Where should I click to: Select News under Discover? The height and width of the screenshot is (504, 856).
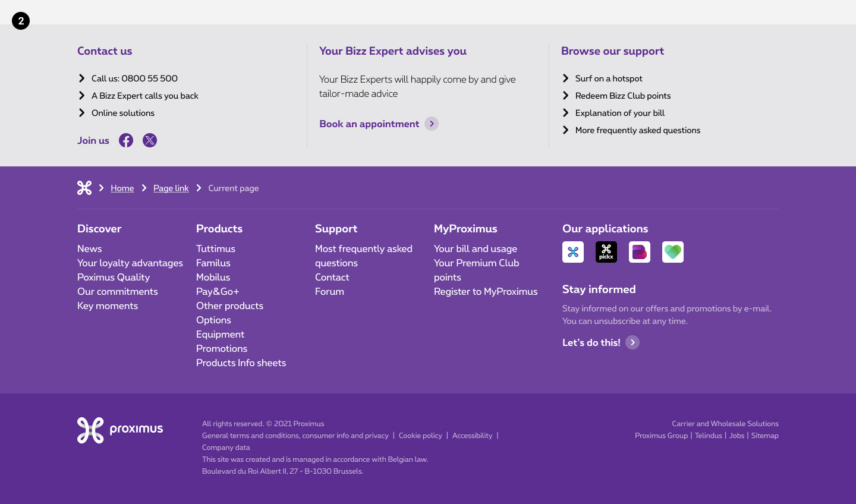pos(89,248)
